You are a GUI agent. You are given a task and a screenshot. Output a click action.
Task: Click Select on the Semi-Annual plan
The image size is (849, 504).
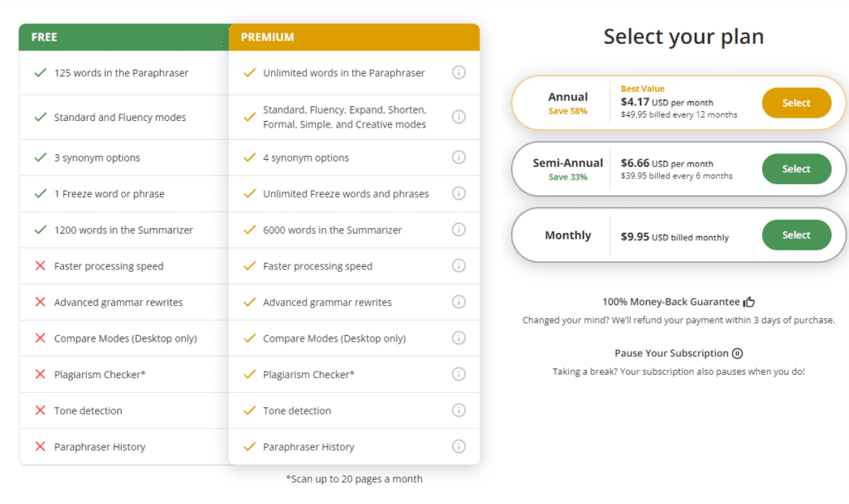click(796, 168)
